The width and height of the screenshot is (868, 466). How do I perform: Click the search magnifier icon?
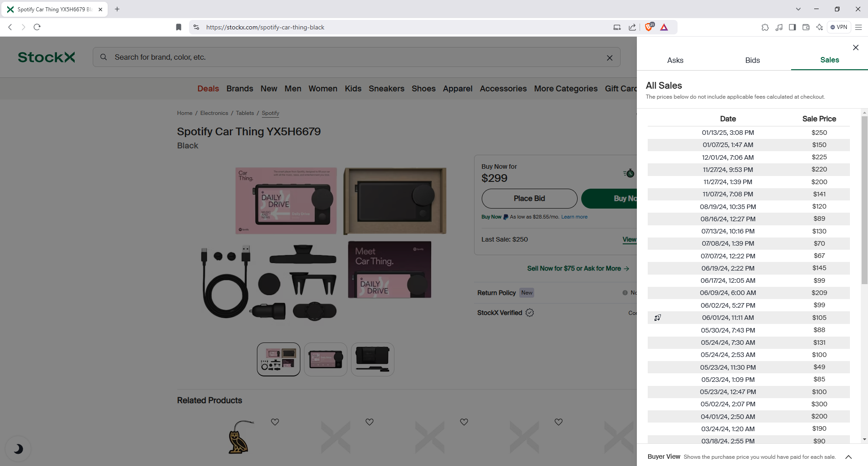point(104,57)
